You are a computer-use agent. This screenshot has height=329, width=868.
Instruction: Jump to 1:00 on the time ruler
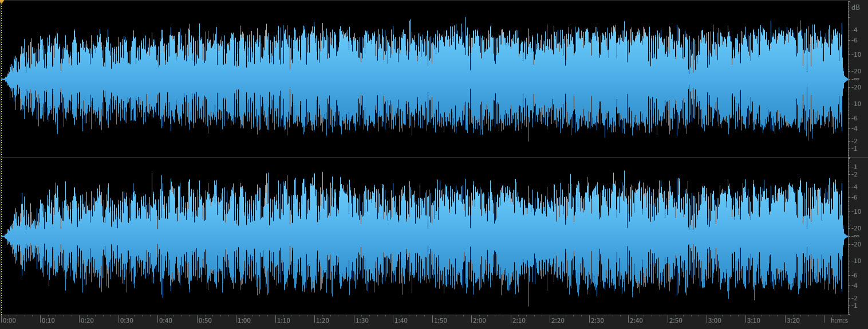[x=244, y=320]
